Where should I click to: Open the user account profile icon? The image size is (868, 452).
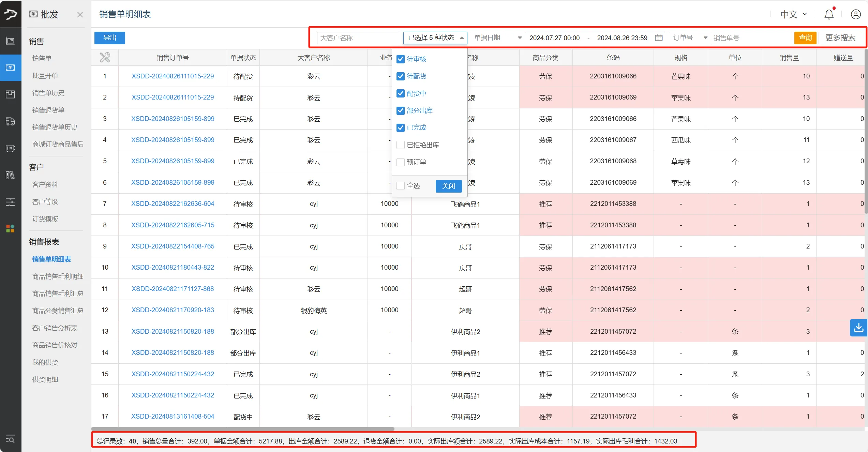pos(856,14)
